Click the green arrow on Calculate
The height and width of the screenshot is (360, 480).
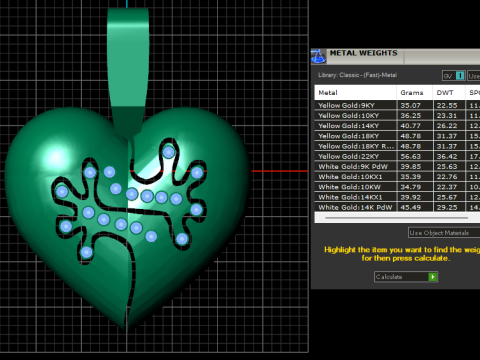click(433, 277)
